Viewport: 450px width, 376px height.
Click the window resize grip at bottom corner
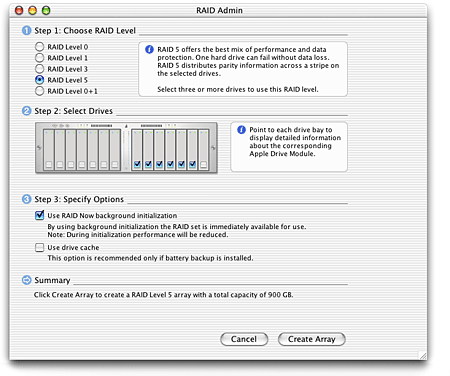coord(423,355)
